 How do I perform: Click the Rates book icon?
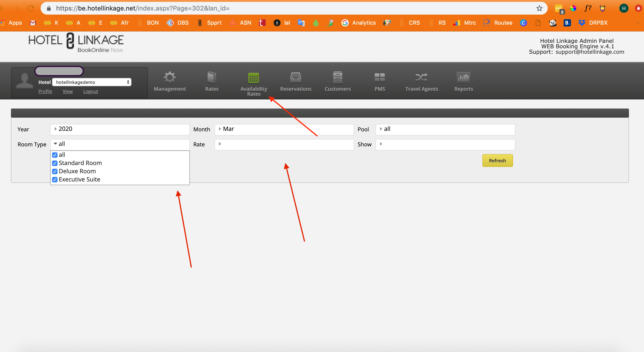coord(212,78)
